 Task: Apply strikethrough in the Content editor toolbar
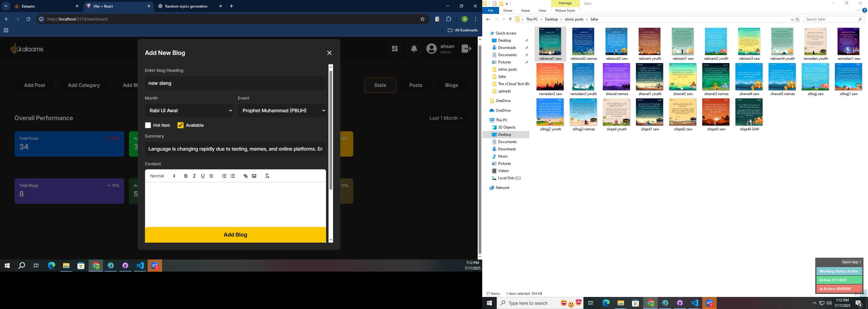tap(211, 176)
